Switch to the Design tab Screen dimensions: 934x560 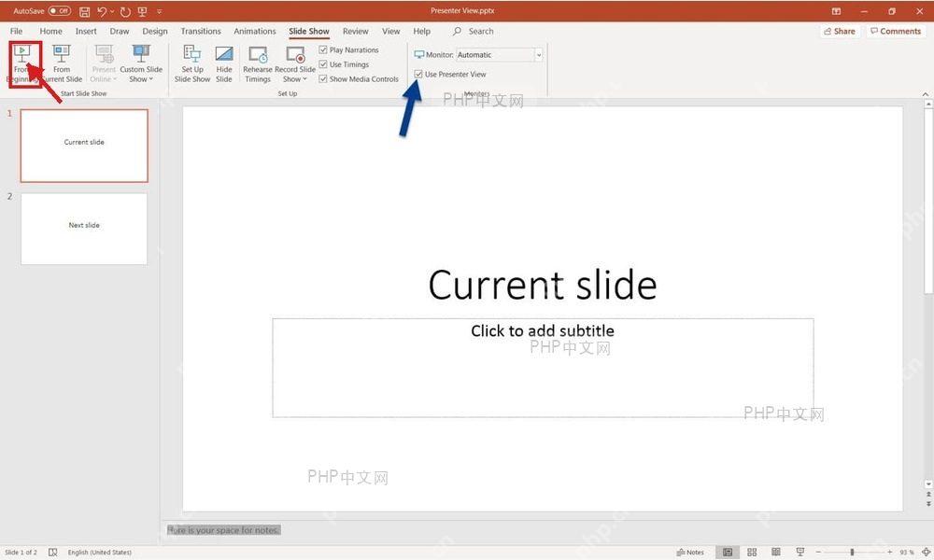(155, 31)
